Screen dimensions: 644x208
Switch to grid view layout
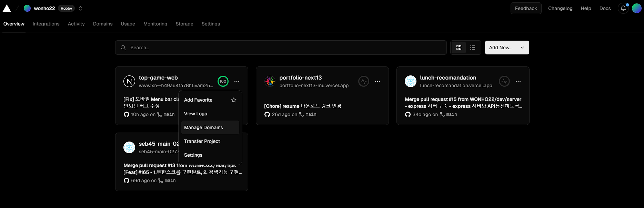pyautogui.click(x=459, y=48)
